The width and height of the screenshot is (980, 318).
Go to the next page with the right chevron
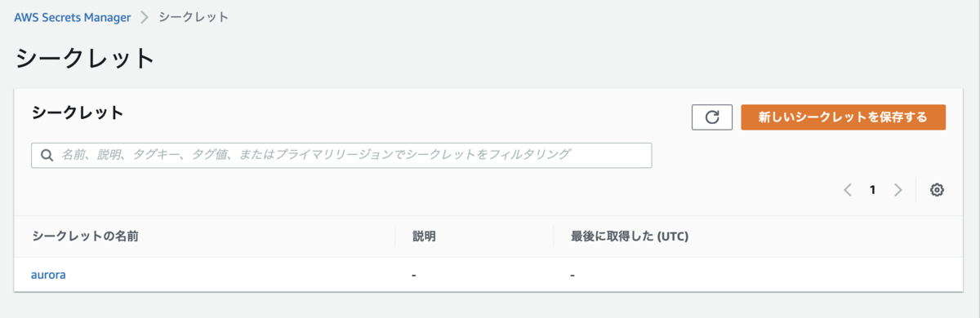click(898, 190)
